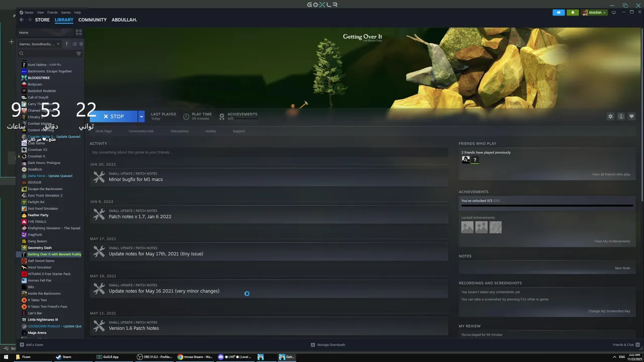
Task: Expand the dropdown arrow beside STOP
Action: (141, 117)
